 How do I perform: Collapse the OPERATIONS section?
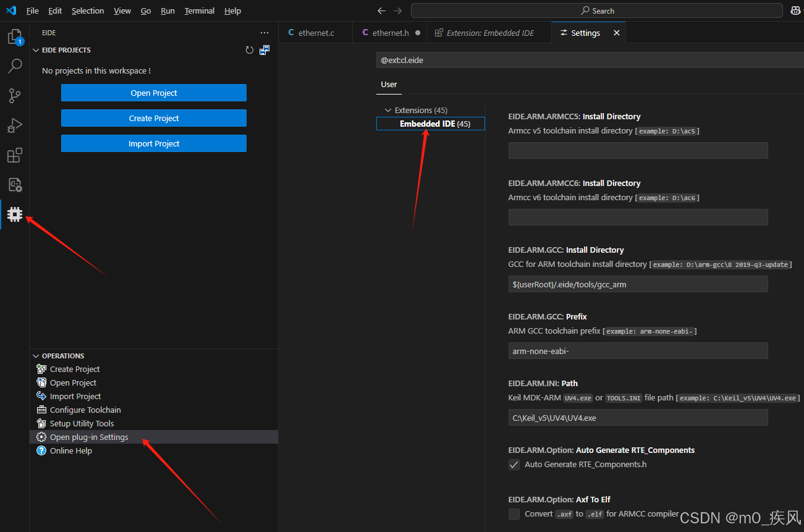point(36,356)
